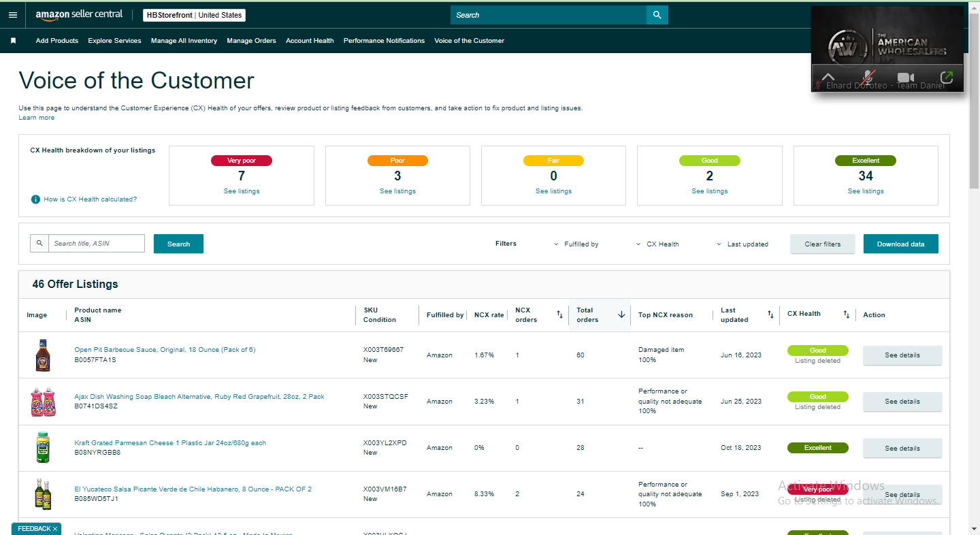Toggle the muted microphone in the meeting overlay

867,78
